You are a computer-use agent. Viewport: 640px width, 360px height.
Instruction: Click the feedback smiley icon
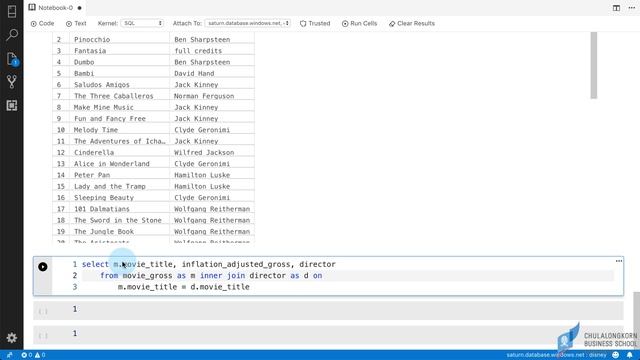tap(616, 355)
